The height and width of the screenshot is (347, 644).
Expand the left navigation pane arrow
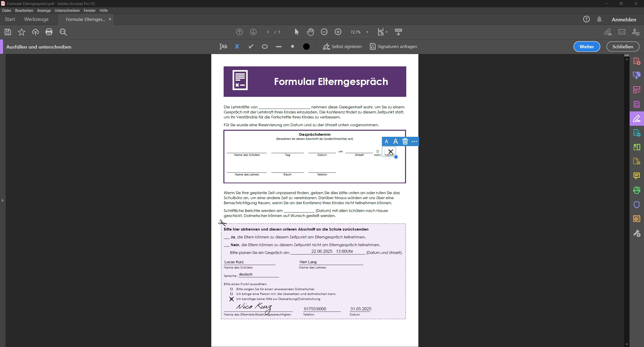coord(3,200)
